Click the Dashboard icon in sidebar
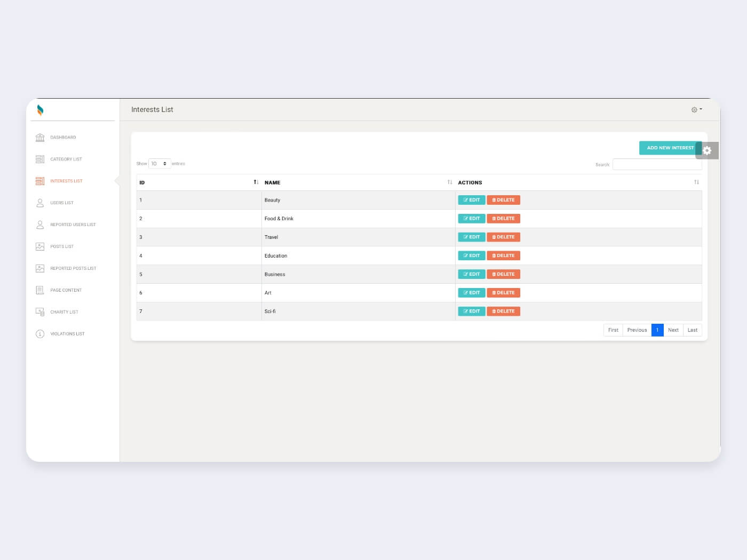Image resolution: width=747 pixels, height=560 pixels. point(40,138)
